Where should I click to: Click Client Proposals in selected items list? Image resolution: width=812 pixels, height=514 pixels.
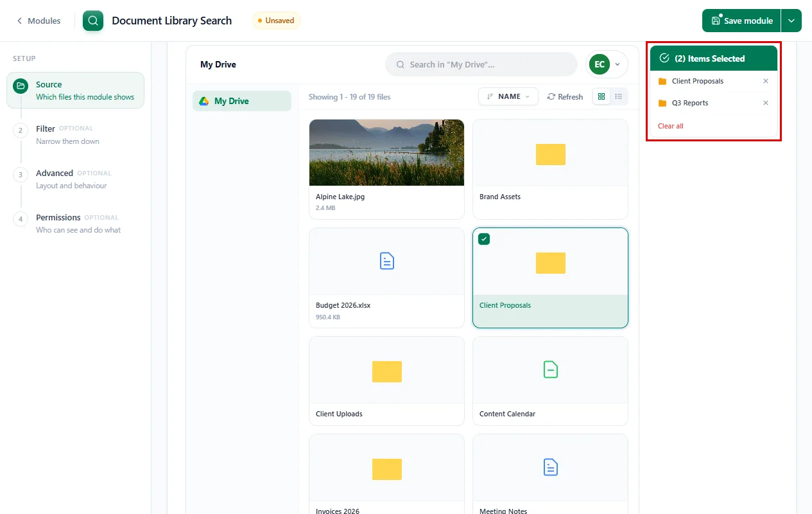697,81
